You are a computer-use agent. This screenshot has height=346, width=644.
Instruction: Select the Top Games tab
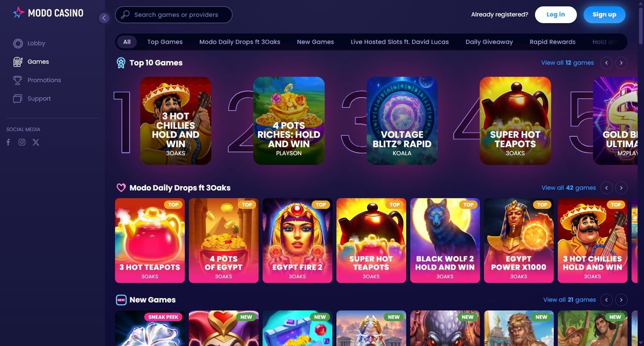coord(165,42)
